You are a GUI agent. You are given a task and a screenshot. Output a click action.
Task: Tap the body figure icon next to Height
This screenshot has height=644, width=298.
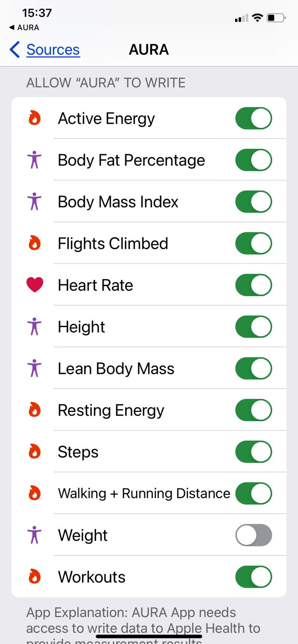(35, 327)
